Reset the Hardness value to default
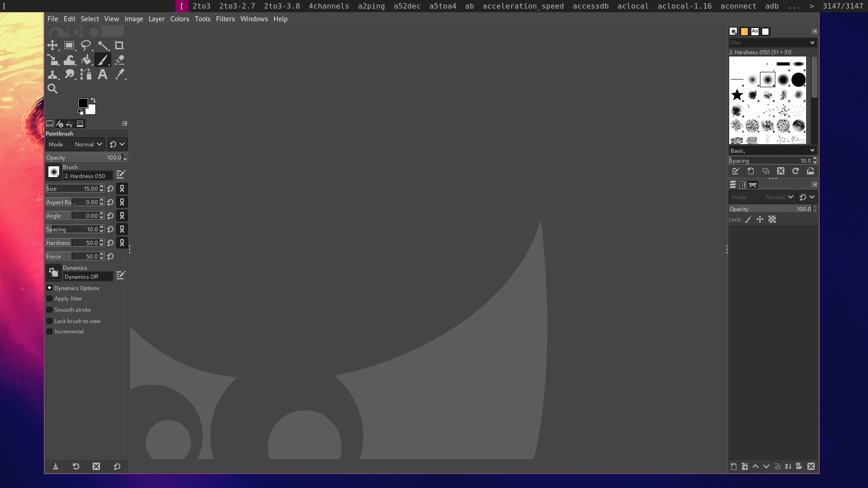Image resolution: width=868 pixels, height=488 pixels. pos(110,243)
